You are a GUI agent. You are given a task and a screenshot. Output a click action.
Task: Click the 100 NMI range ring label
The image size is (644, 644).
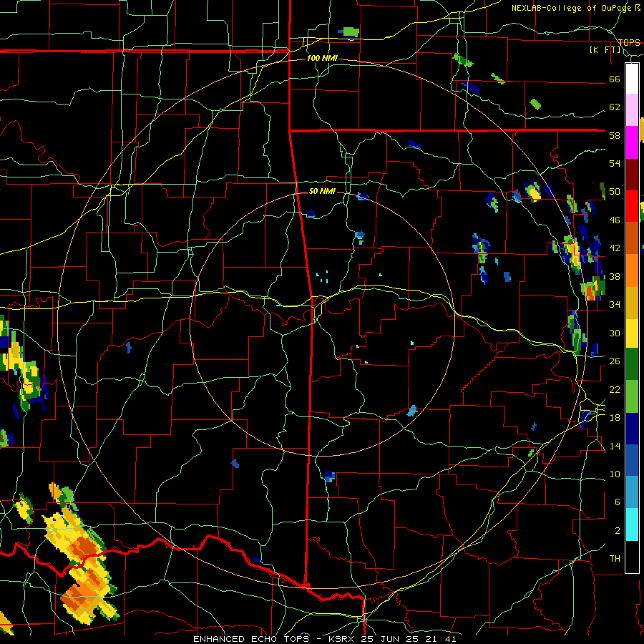tap(323, 58)
